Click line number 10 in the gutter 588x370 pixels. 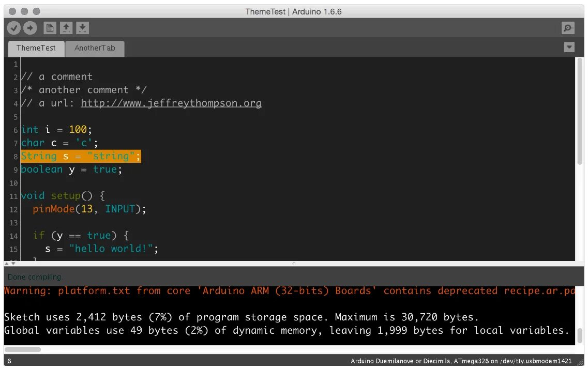pos(13,183)
